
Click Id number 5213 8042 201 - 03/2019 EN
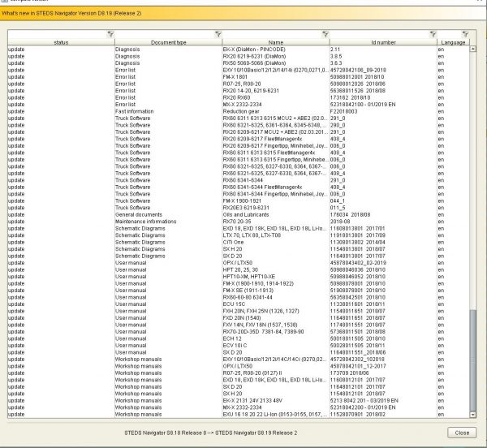(x=364, y=400)
